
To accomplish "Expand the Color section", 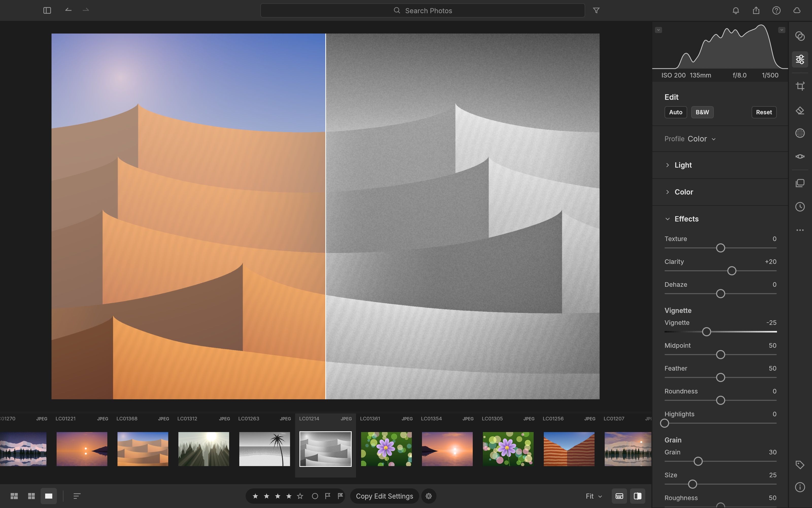I will (x=684, y=192).
